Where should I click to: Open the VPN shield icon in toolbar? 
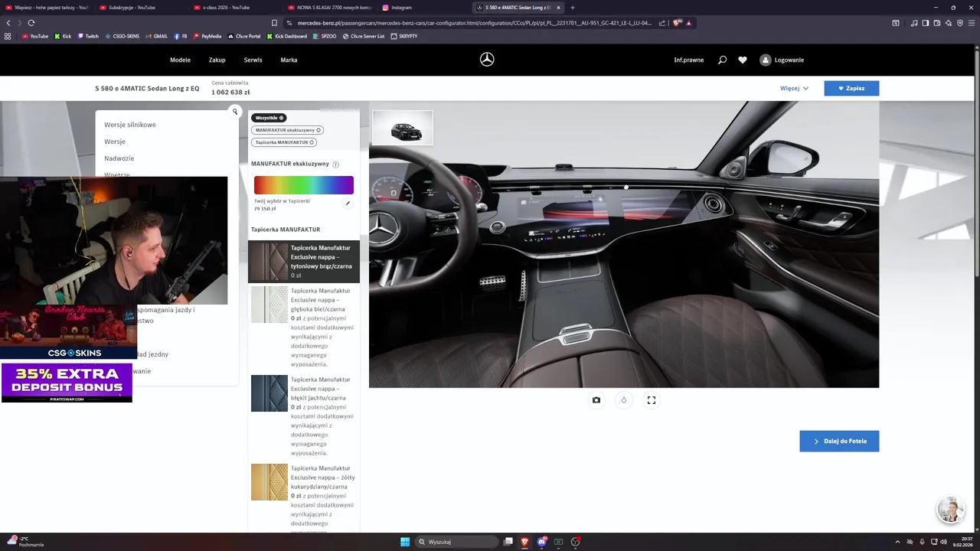tap(960, 23)
